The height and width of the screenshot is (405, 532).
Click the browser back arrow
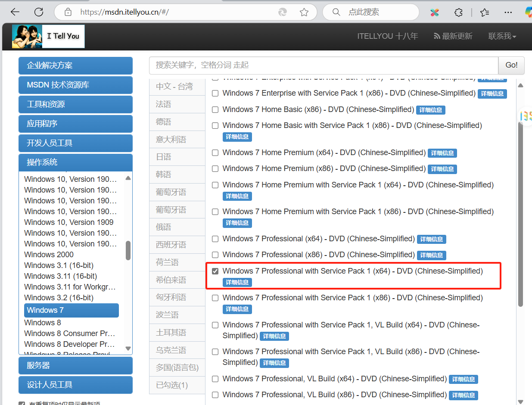[x=15, y=12]
